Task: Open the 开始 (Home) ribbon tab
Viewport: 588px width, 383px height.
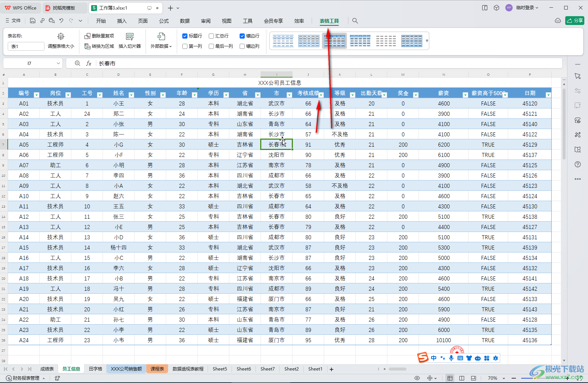Action: tap(101, 21)
